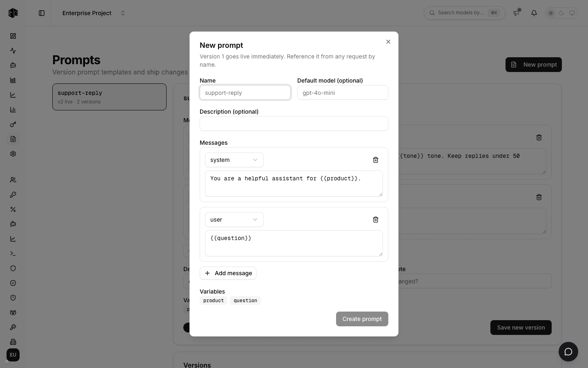Open the chat support bubble
The image size is (588, 368).
568,352
